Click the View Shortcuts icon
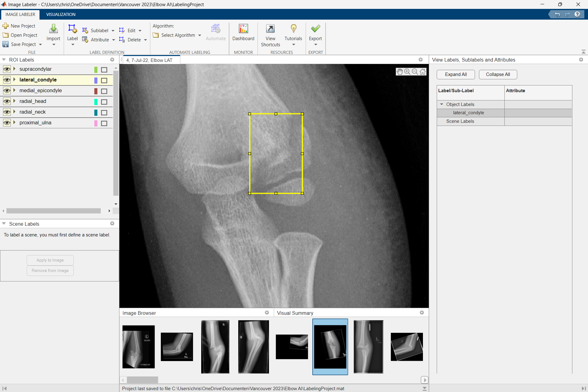The width and height of the screenshot is (588, 392). tap(270, 29)
